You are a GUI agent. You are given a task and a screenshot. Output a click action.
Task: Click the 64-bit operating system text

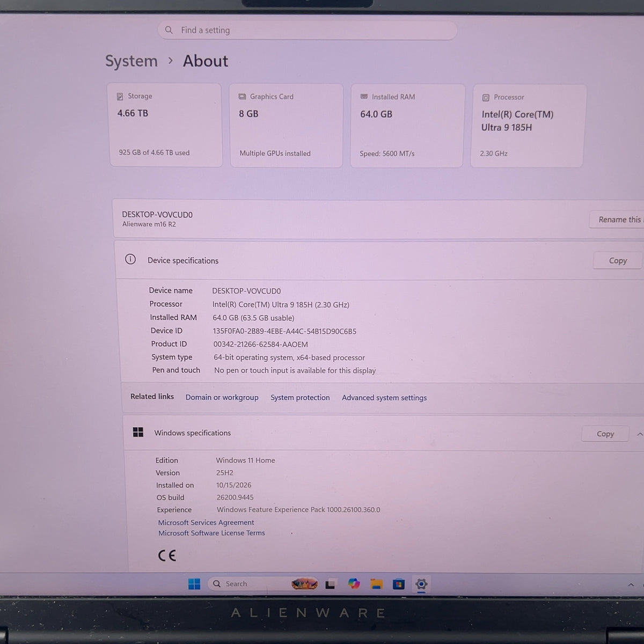pyautogui.click(x=289, y=357)
